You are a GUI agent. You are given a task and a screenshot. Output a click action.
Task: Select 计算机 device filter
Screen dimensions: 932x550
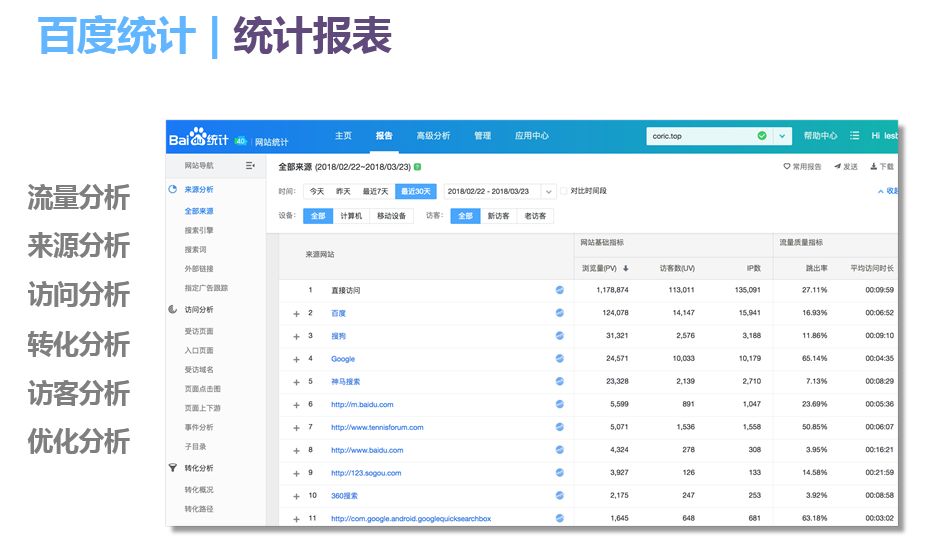point(351,216)
